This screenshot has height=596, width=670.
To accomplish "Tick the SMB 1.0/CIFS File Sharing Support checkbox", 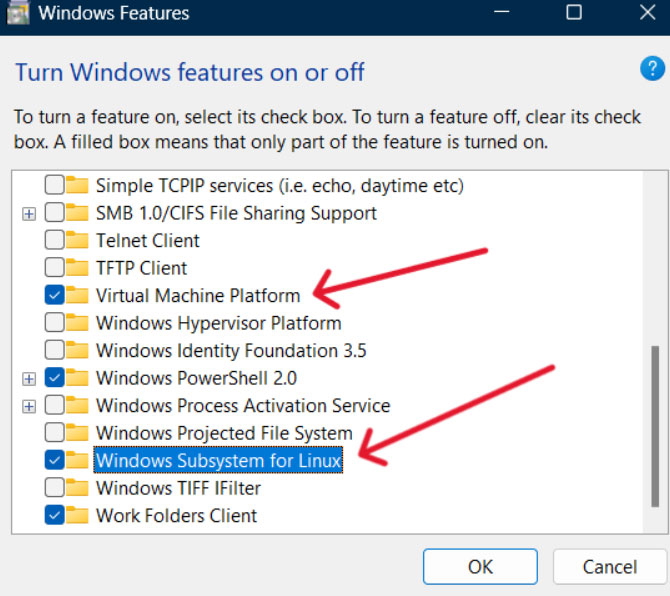I will point(54,212).
